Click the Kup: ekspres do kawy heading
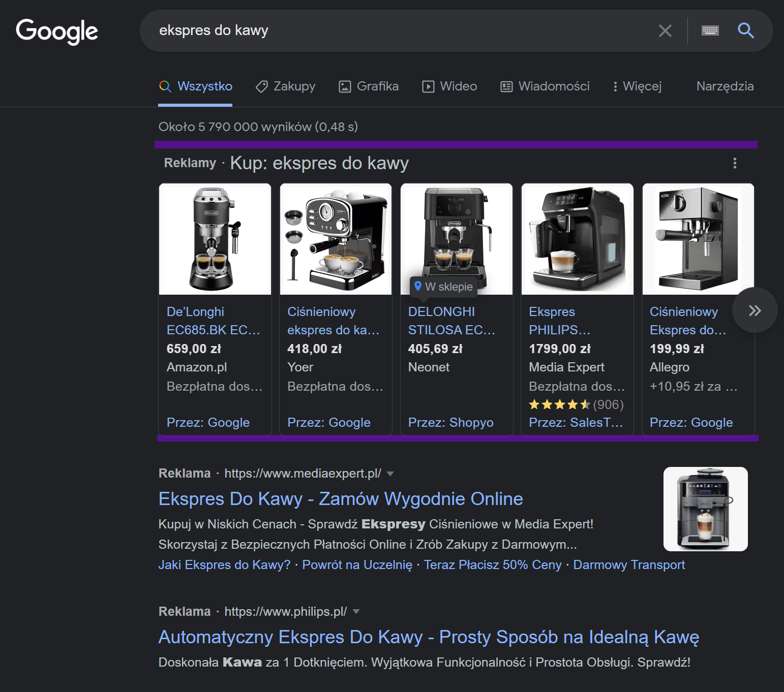 coord(319,163)
